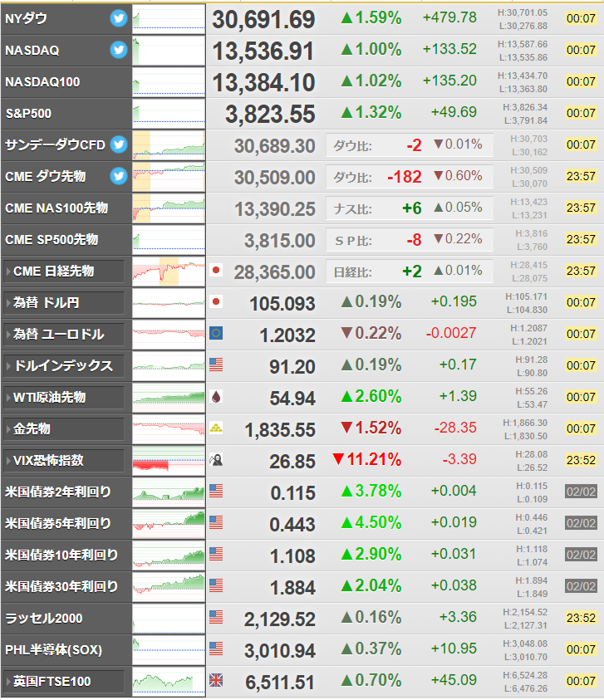Click the SOX price 3,010.94
The image size is (604, 700).
click(x=280, y=651)
